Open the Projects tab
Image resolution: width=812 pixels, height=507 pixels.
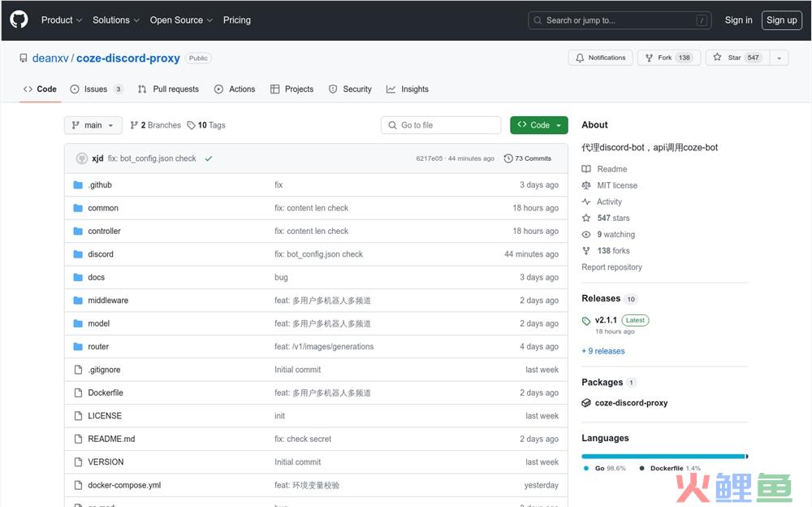292,89
